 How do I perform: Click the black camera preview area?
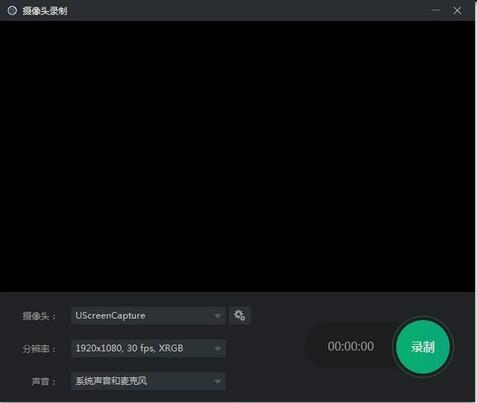pyautogui.click(x=237, y=156)
